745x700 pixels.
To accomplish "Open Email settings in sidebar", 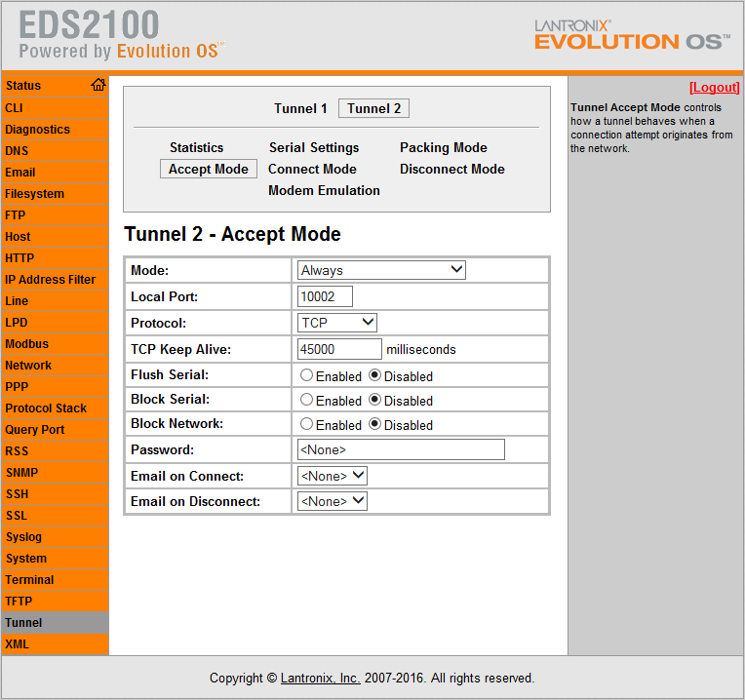I will (x=56, y=172).
